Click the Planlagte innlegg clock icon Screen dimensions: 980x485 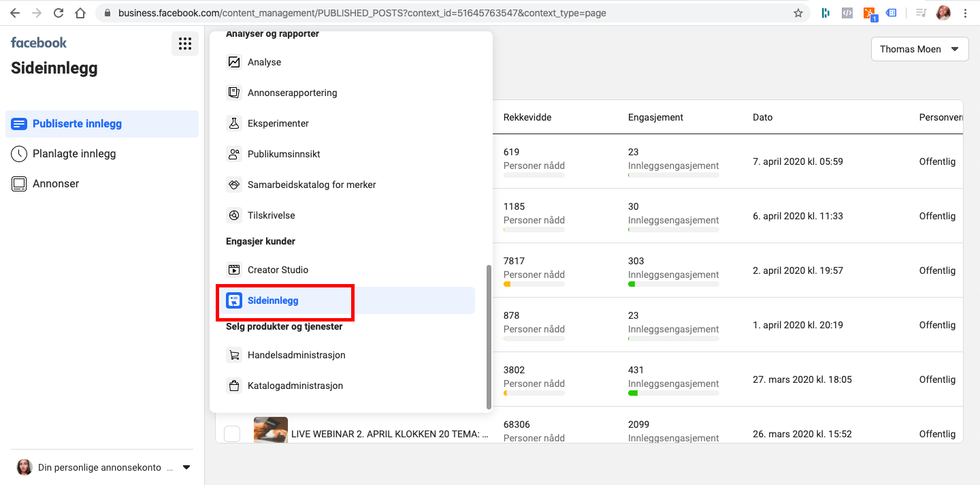(19, 154)
